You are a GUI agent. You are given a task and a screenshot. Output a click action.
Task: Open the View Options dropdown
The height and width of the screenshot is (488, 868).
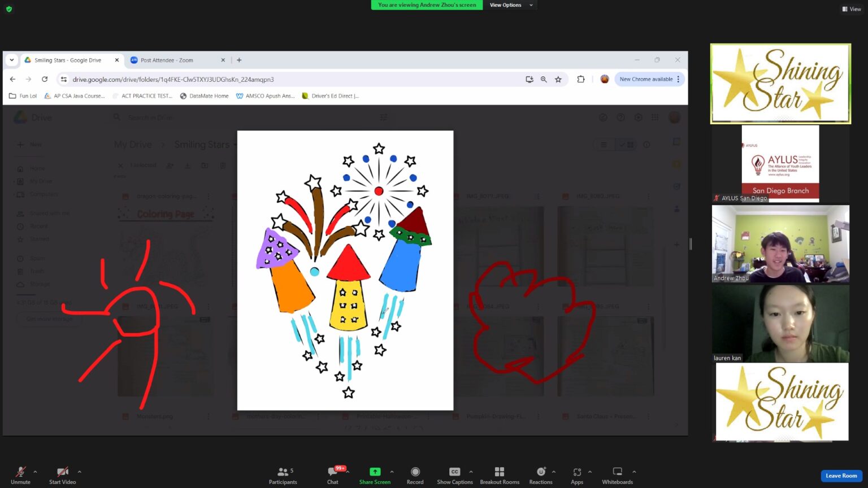[510, 5]
